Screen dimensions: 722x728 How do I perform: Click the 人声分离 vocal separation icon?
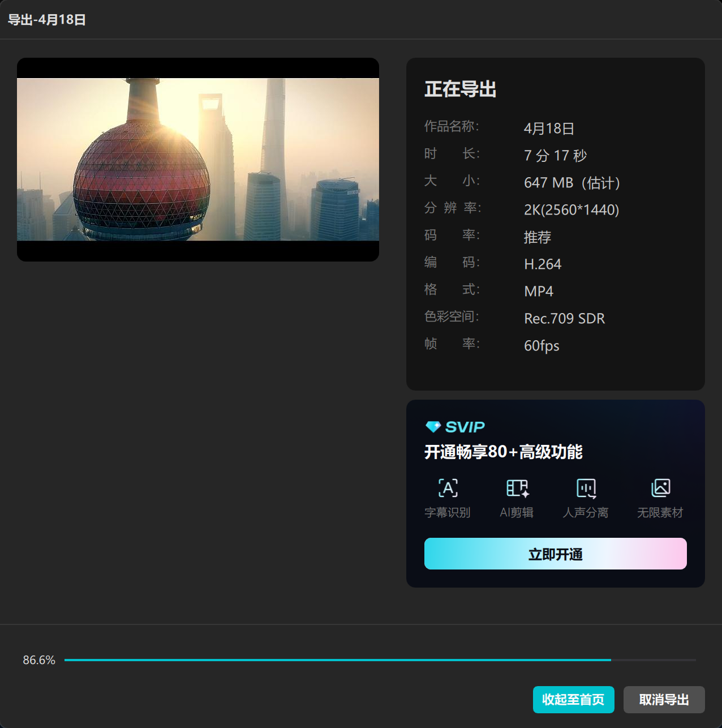click(x=586, y=488)
